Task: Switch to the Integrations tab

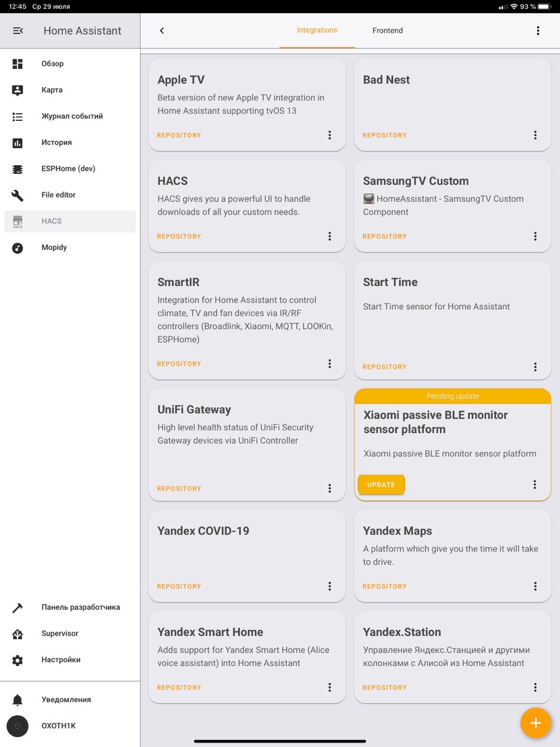Action: (x=317, y=30)
